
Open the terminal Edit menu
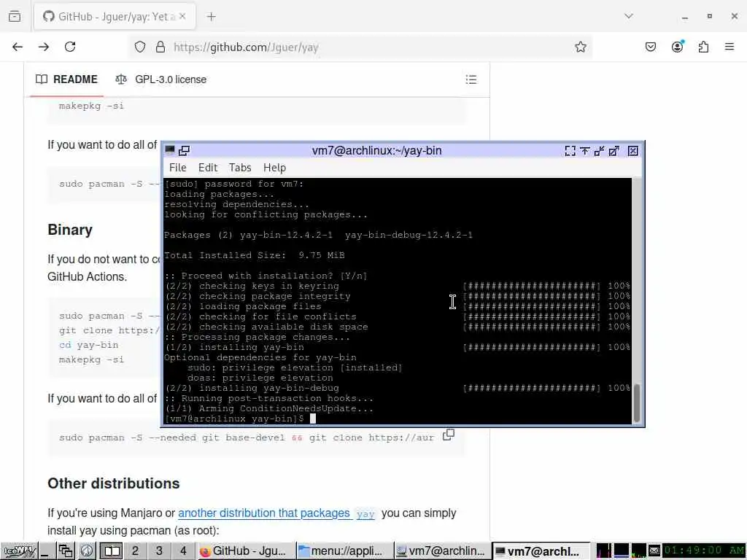(x=208, y=168)
